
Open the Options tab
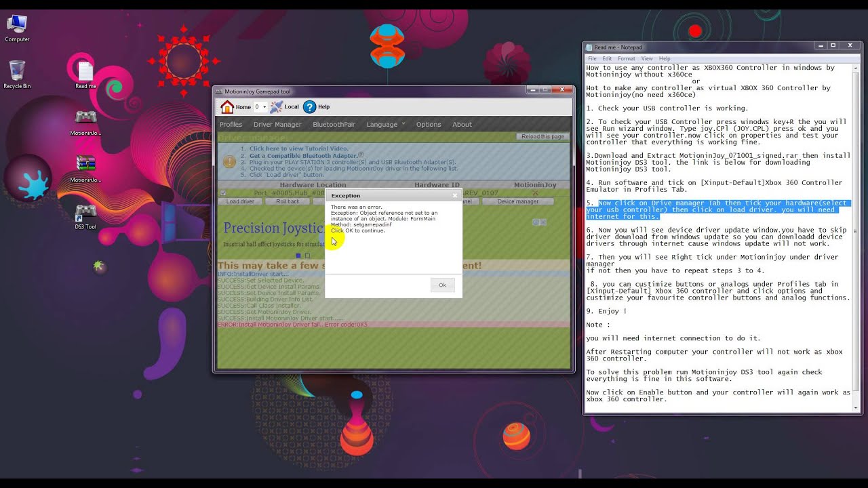[429, 125]
